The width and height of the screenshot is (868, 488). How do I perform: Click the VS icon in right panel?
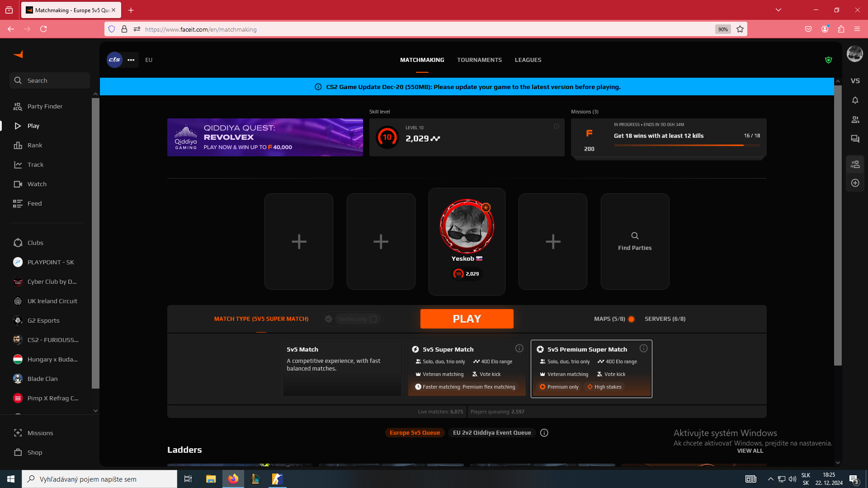pos(855,81)
